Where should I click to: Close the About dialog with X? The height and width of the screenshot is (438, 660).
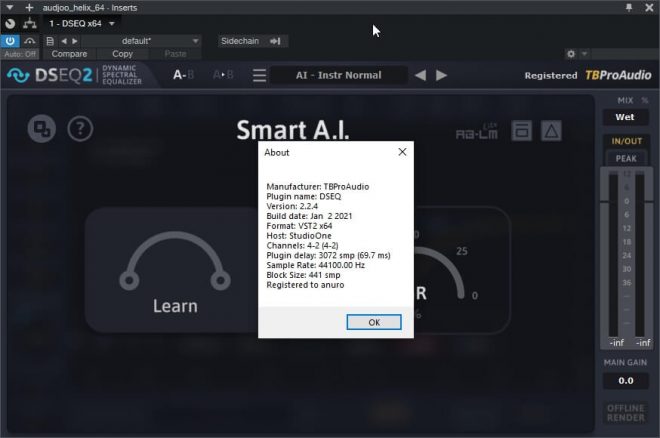click(x=402, y=152)
